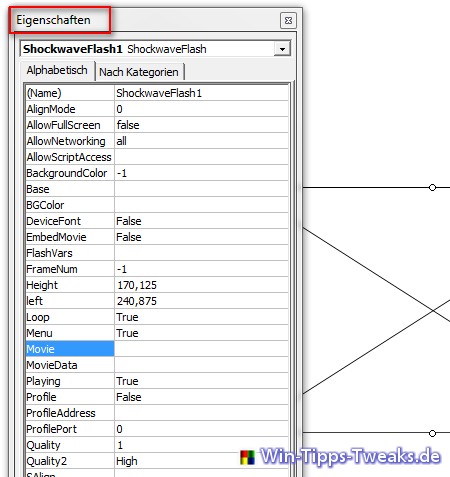The image size is (450, 477).
Task: Click the AlignMode value 0
Action: (x=201, y=109)
